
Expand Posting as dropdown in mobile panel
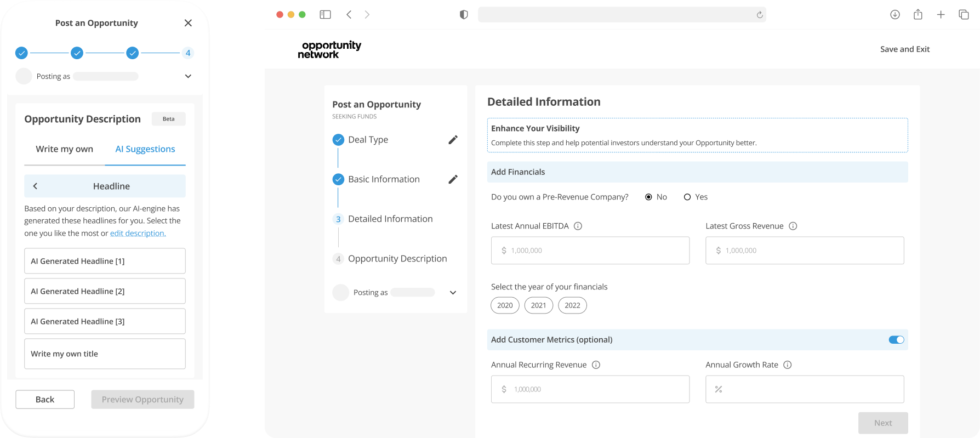click(x=188, y=76)
